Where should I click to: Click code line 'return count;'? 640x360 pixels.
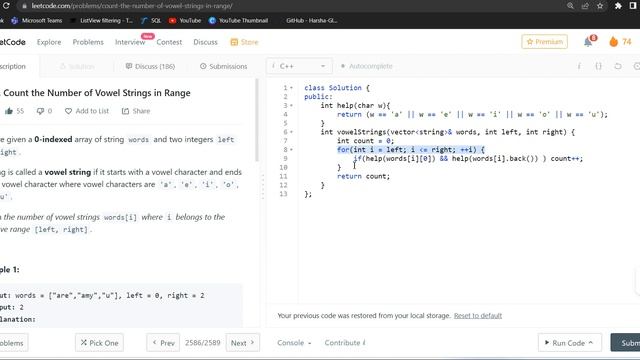363,176
